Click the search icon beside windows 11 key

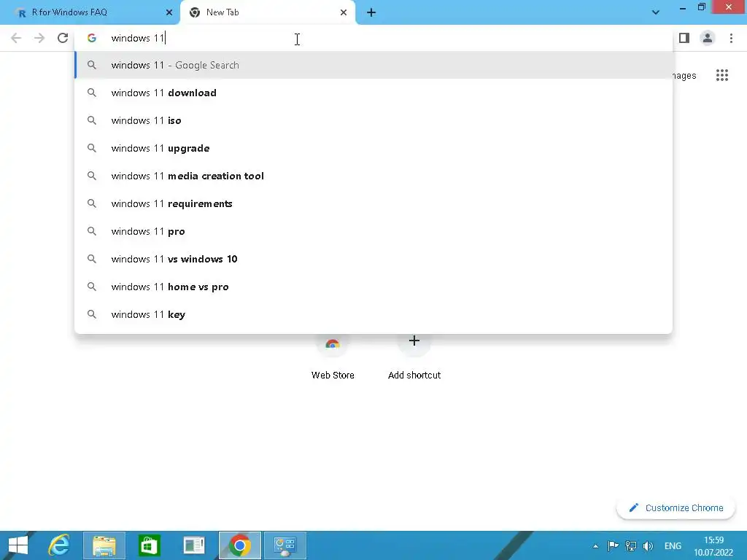tap(92, 314)
